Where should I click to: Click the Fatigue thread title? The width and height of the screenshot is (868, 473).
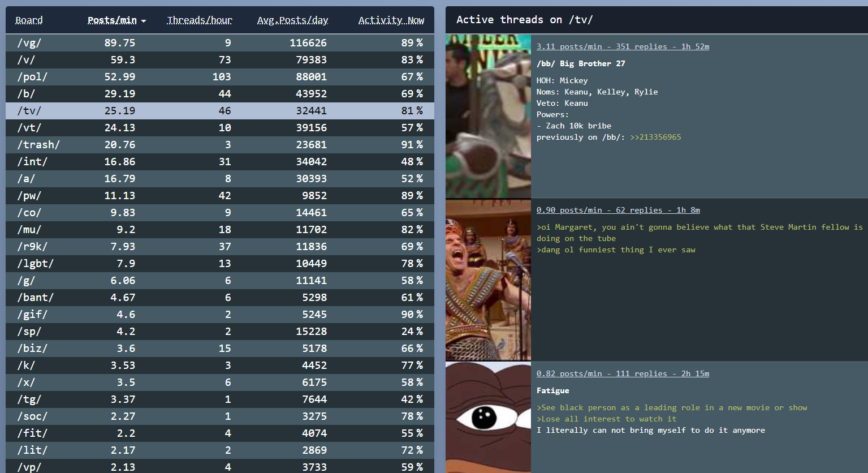coord(553,390)
